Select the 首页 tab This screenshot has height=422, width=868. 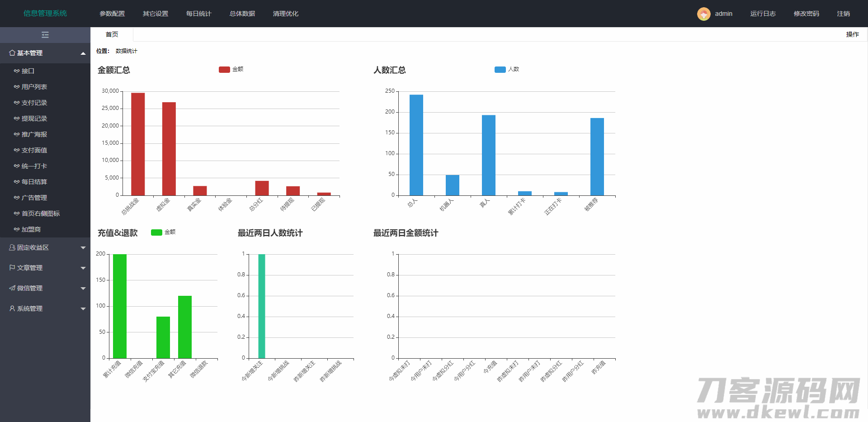coord(112,34)
